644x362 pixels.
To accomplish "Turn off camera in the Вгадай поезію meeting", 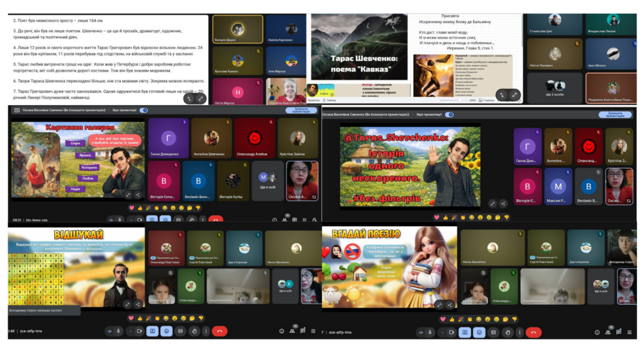I will click(452, 332).
